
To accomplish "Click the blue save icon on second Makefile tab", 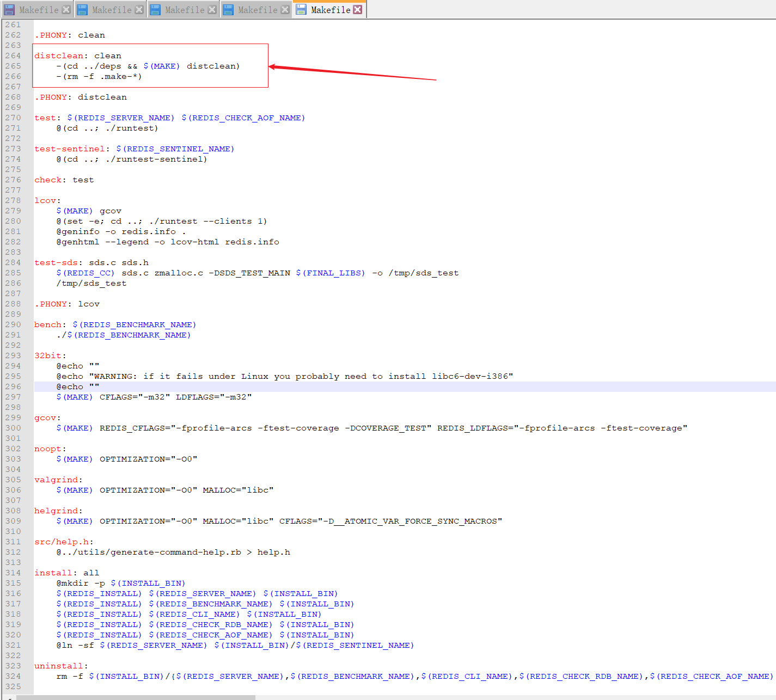I will (82, 9).
